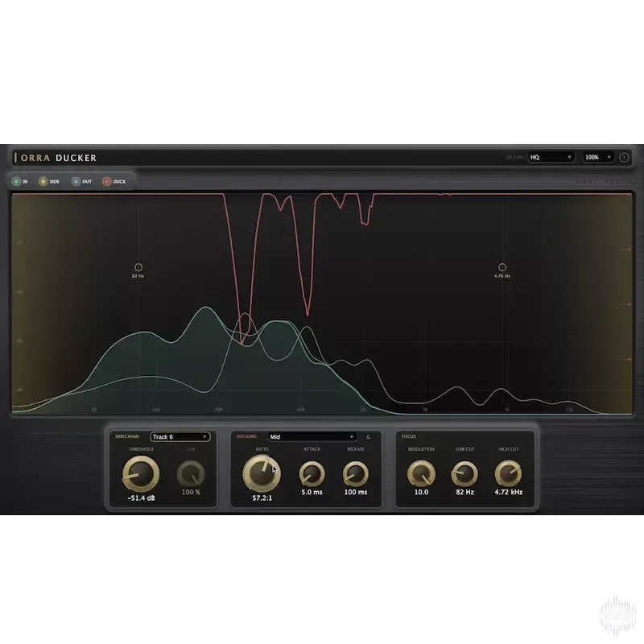644x644 pixels.
Task: Click the 10.0 resolution value
Action: click(x=421, y=492)
